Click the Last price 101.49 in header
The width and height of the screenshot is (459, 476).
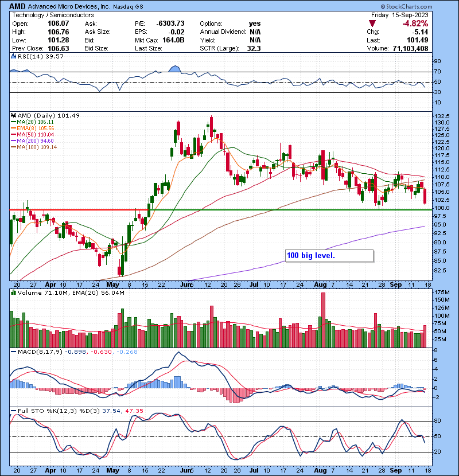coord(418,40)
